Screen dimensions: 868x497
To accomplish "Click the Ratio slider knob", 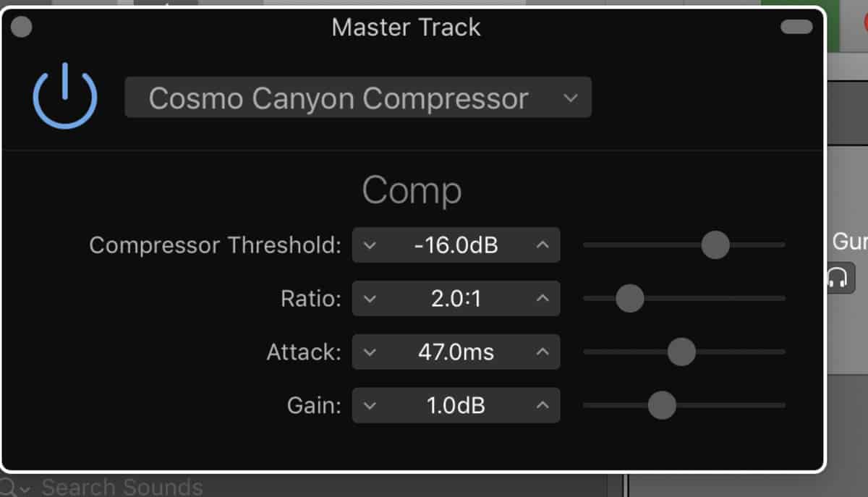I will click(x=629, y=298).
